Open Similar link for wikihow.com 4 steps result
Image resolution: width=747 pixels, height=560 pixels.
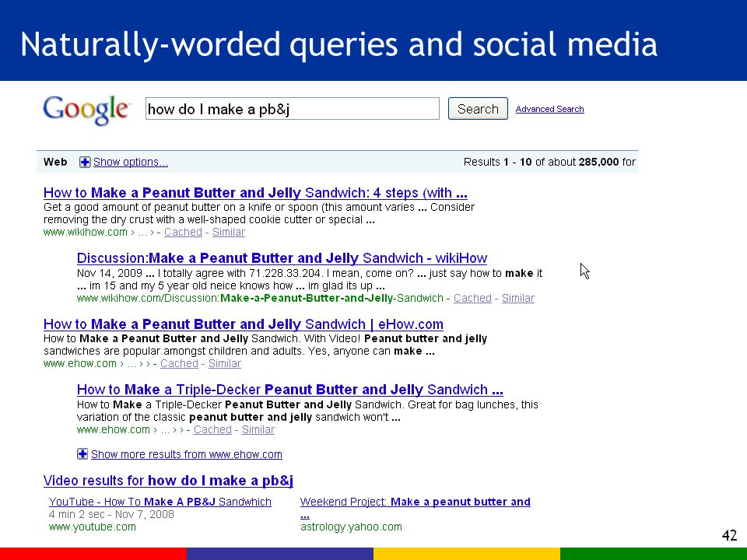point(229,232)
